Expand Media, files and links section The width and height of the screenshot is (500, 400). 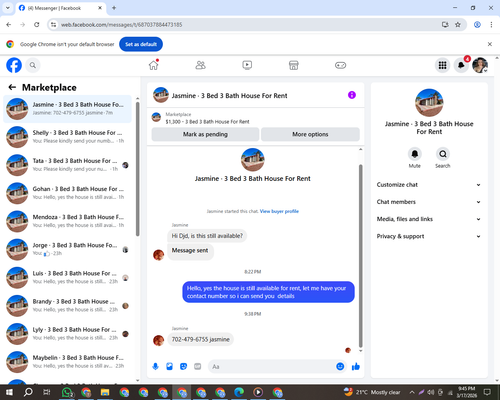click(429, 219)
